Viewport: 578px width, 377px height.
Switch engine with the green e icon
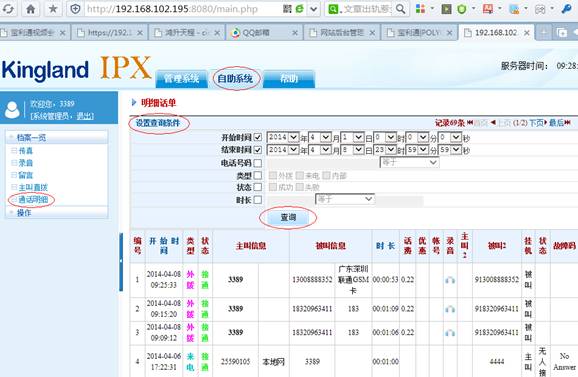pos(299,8)
